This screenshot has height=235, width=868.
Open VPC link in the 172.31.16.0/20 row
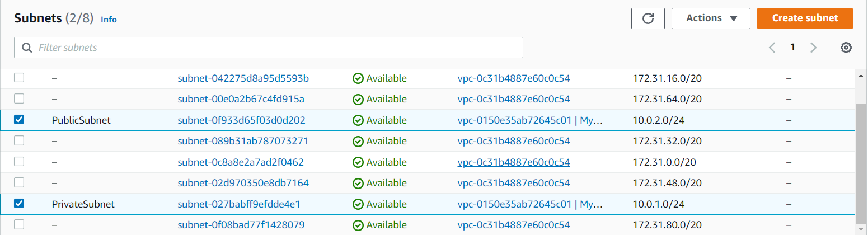pos(514,78)
